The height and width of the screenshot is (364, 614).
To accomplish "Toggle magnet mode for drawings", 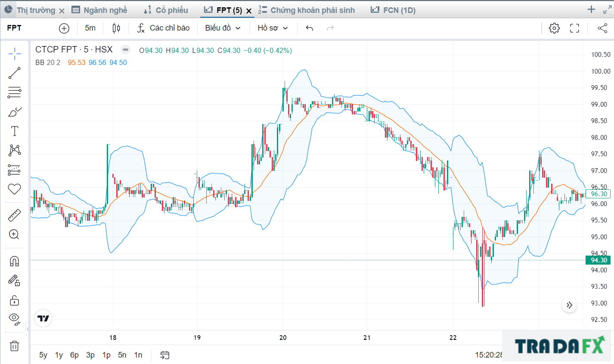I will pos(14,261).
